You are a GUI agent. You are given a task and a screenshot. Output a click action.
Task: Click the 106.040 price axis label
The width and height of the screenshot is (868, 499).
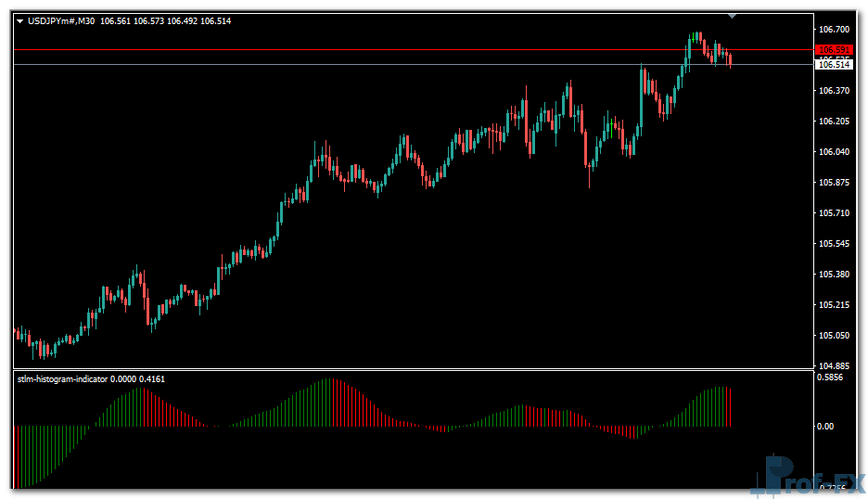click(x=835, y=152)
